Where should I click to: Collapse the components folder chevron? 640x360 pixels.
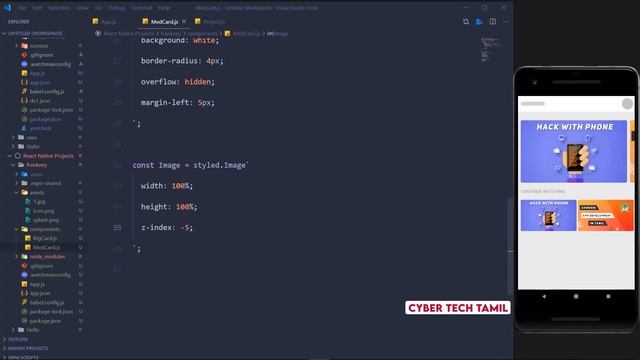[16, 229]
